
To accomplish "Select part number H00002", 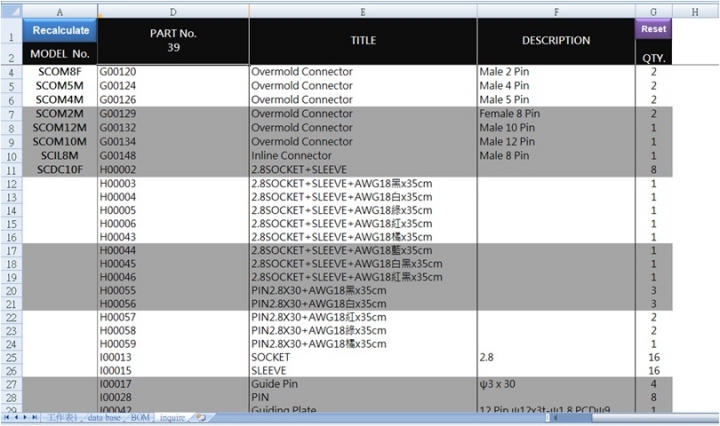I will pyautogui.click(x=173, y=169).
